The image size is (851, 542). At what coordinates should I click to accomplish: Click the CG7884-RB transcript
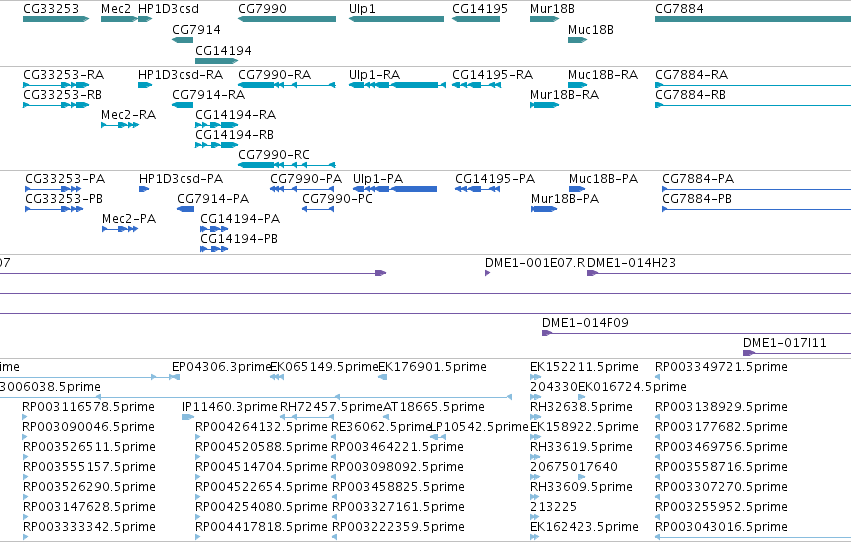[x=753, y=105]
